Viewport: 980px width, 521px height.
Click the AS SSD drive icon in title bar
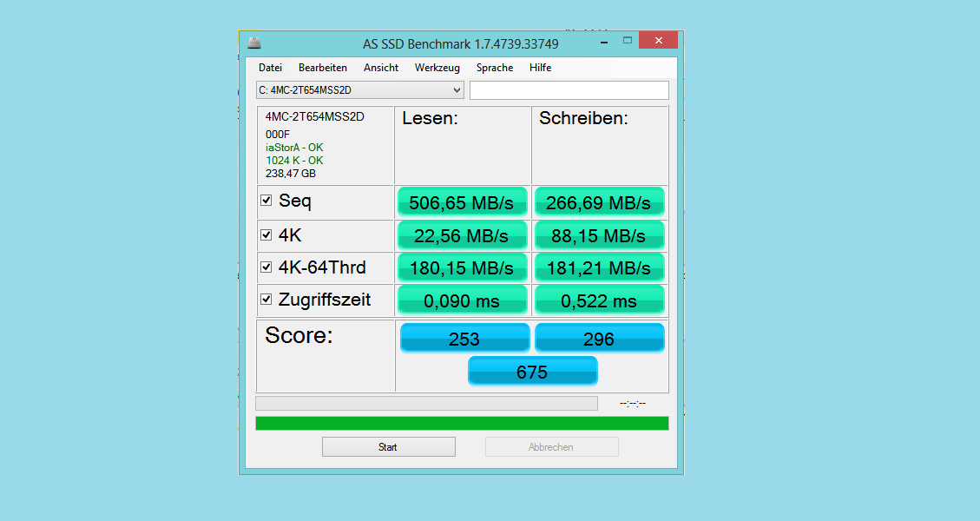(254, 41)
